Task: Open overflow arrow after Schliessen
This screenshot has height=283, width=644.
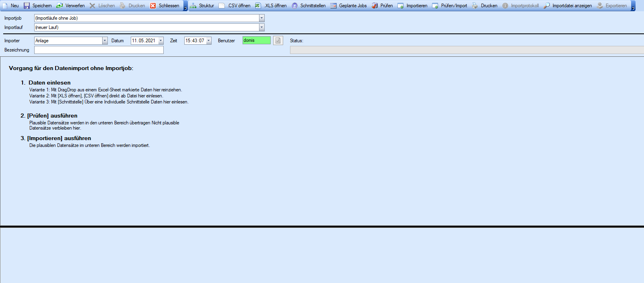Action: (x=185, y=6)
